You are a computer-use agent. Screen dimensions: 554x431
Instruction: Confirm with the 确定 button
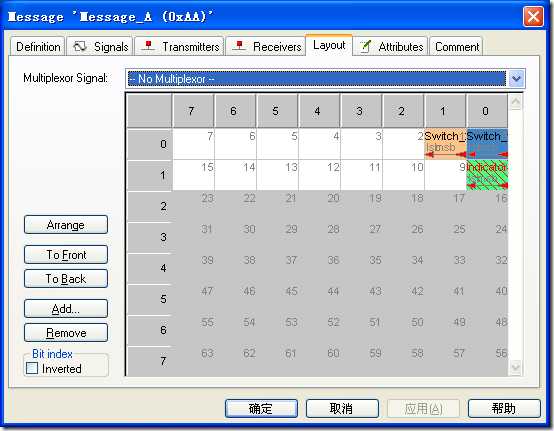point(261,408)
